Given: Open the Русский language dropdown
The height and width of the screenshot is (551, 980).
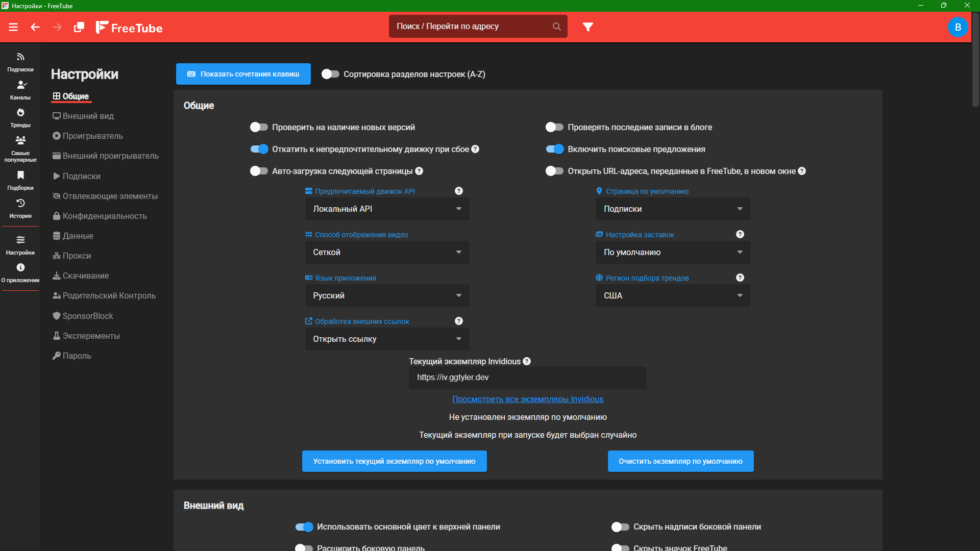Looking at the screenshot, I should pos(387,295).
